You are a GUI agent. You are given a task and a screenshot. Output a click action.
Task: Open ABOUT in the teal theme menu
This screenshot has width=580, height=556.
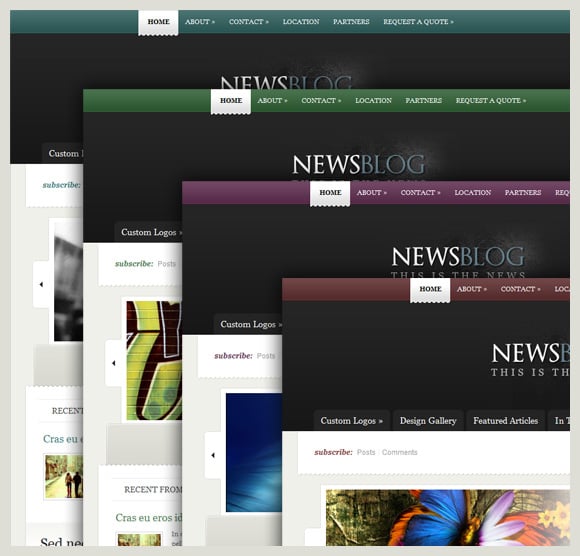200,22
